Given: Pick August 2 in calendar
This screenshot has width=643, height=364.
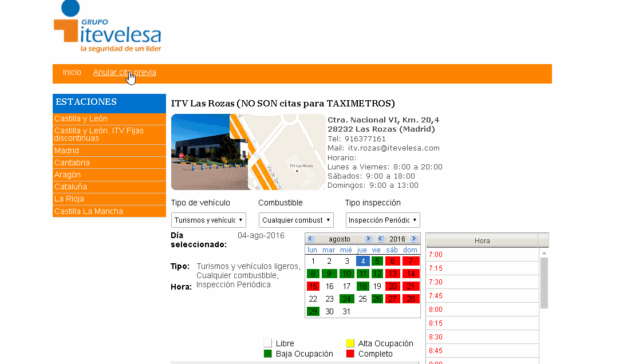Looking at the screenshot, I should tap(329, 261).
